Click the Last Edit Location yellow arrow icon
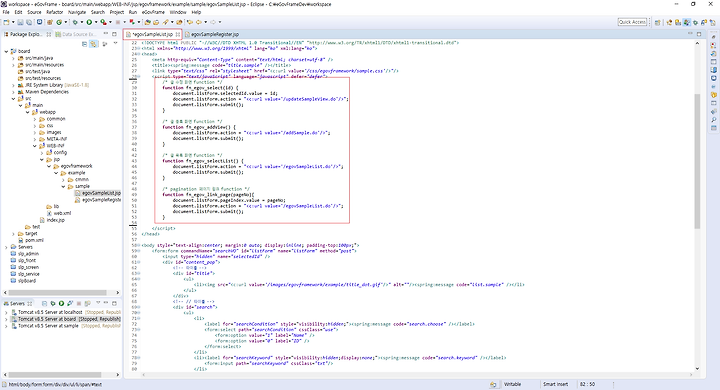The image size is (720, 390). 190,22
